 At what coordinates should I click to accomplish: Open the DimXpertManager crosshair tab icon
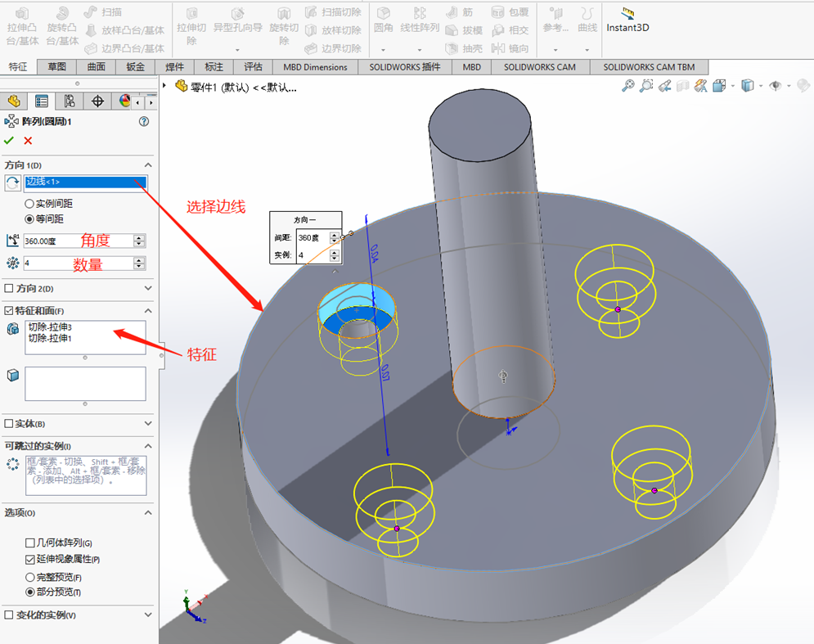pyautogui.click(x=98, y=101)
